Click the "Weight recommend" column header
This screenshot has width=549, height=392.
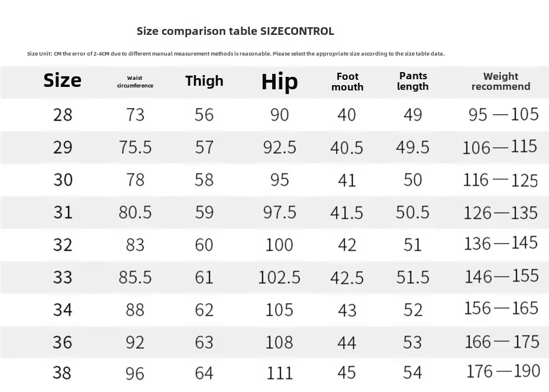[500, 81]
